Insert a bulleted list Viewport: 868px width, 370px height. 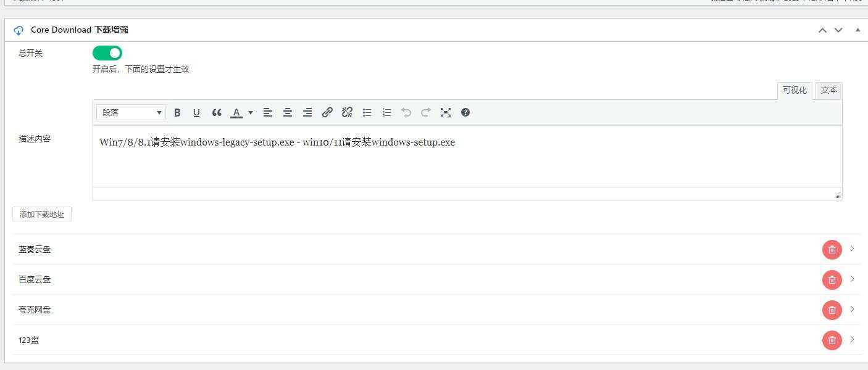point(367,112)
